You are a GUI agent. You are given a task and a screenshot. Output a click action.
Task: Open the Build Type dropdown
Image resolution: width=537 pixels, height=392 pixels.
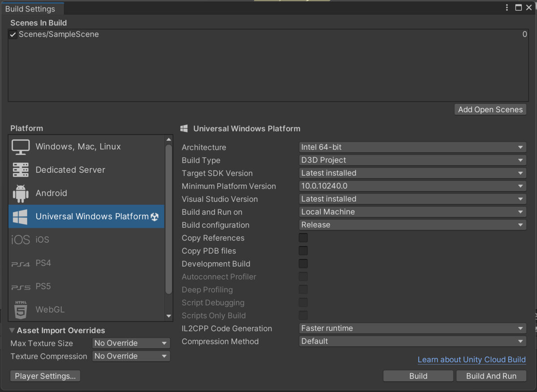tap(413, 160)
